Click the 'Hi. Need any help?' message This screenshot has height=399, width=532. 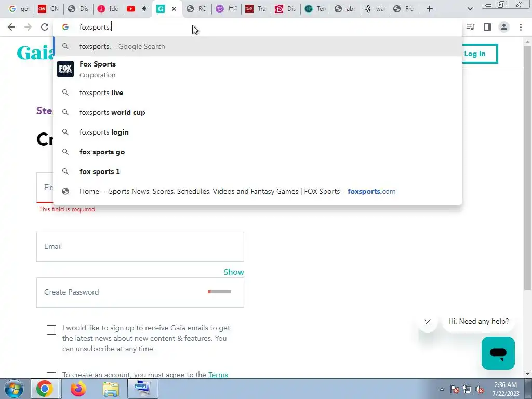(478, 321)
